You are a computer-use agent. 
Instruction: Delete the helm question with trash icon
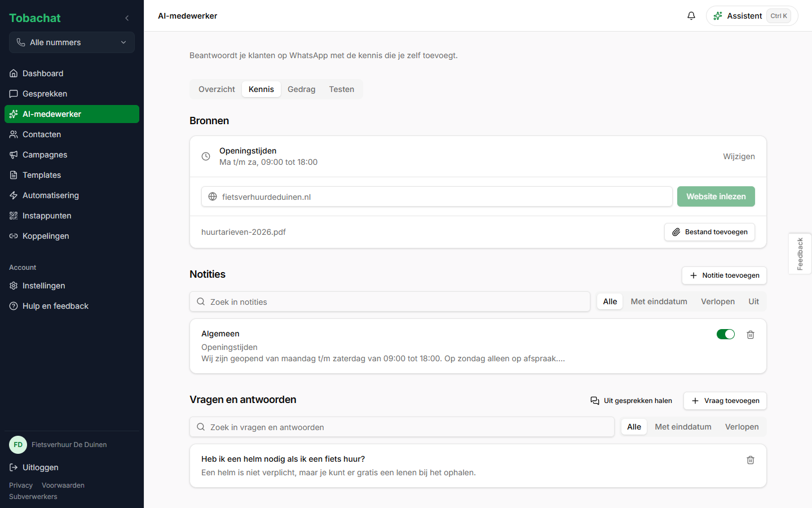pyautogui.click(x=751, y=460)
